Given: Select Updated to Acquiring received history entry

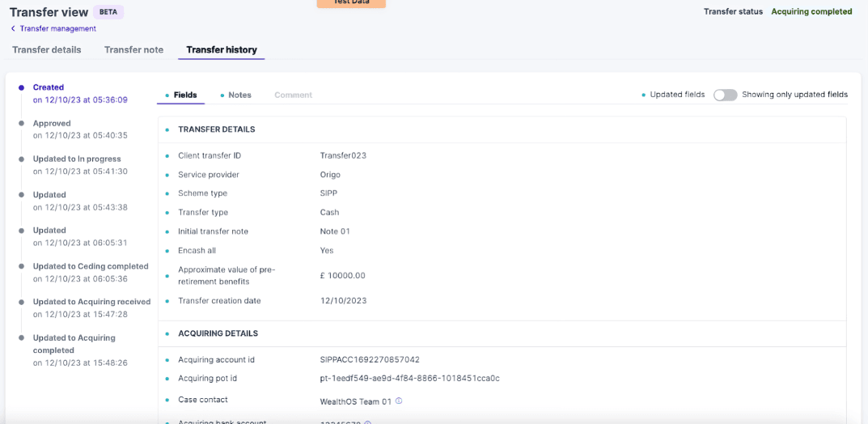Looking at the screenshot, I should point(91,302).
